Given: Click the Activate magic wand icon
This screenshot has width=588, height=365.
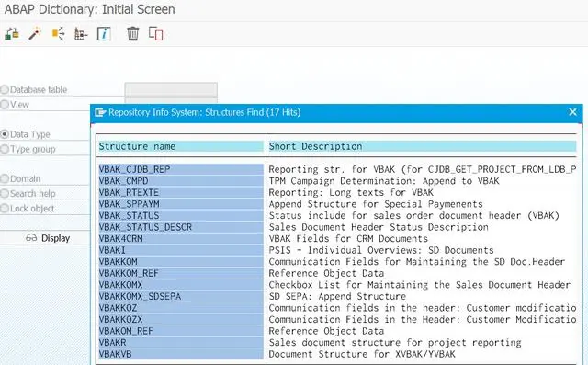Looking at the screenshot, I should pos(35,34).
